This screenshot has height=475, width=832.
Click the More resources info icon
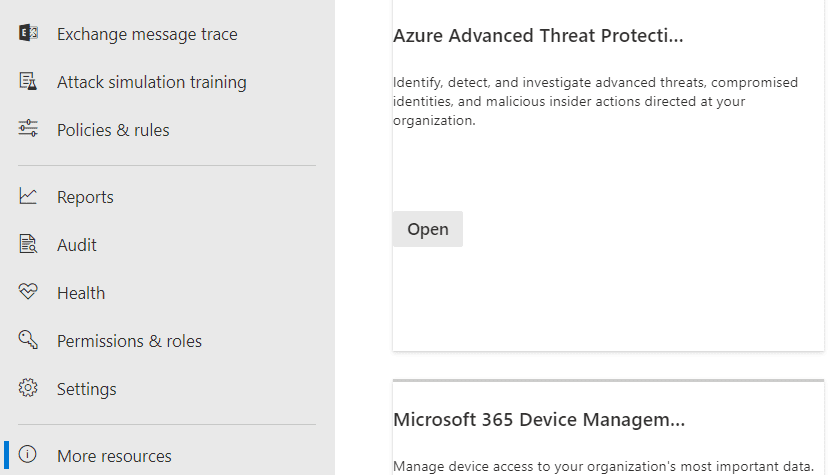click(28, 456)
